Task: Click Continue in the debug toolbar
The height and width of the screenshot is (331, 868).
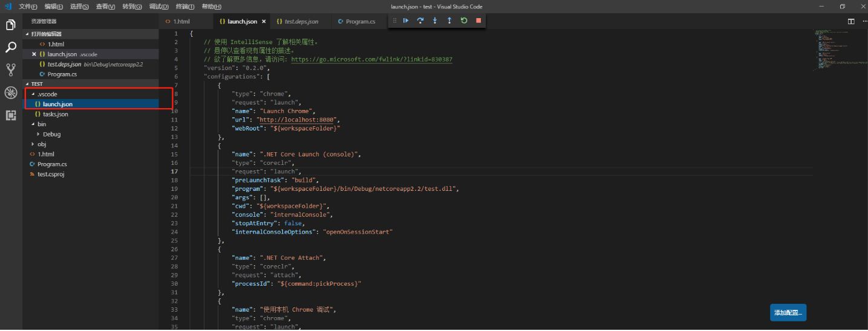Action: (x=406, y=21)
